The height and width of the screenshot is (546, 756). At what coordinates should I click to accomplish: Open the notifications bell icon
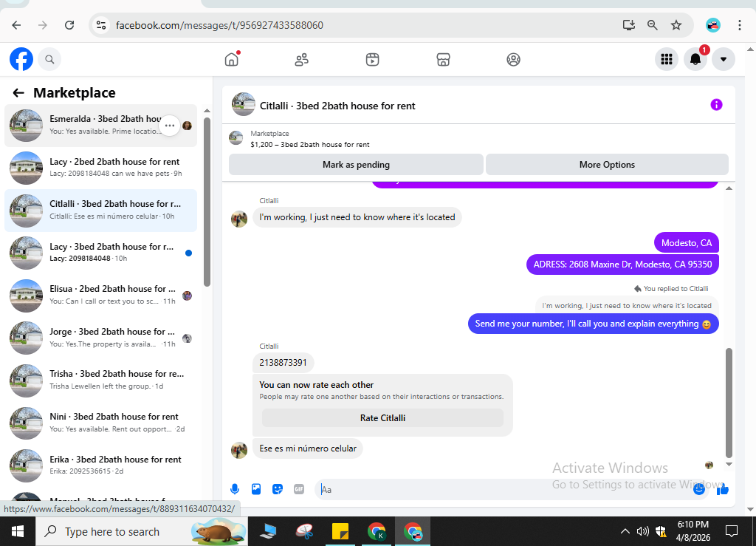(x=695, y=59)
